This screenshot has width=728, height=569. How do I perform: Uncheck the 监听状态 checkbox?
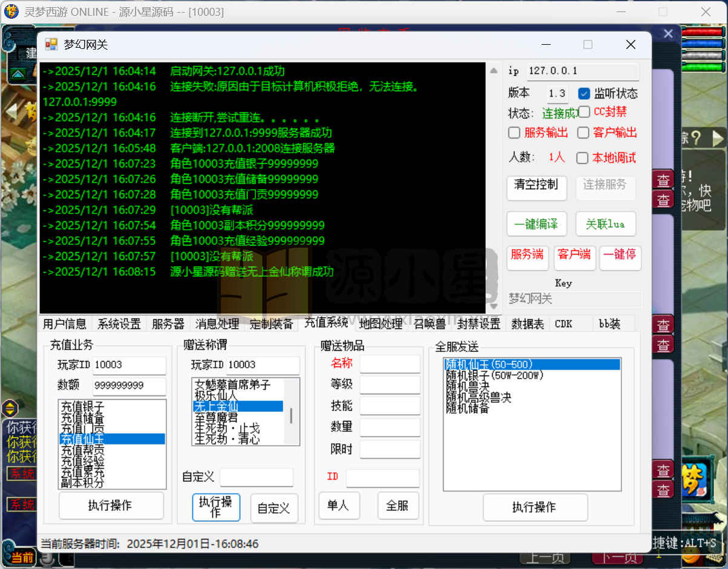[583, 93]
